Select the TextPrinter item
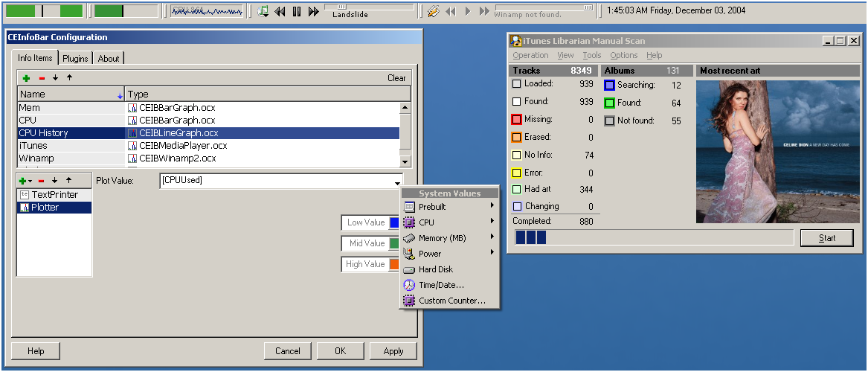This screenshot has height=372, width=868. point(54,195)
